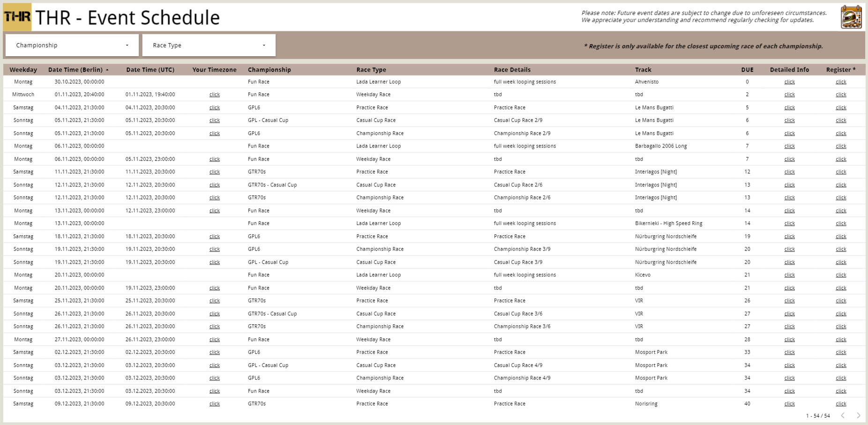Open the Race Type filter dropdown
This screenshot has width=868, height=425.
tap(209, 45)
